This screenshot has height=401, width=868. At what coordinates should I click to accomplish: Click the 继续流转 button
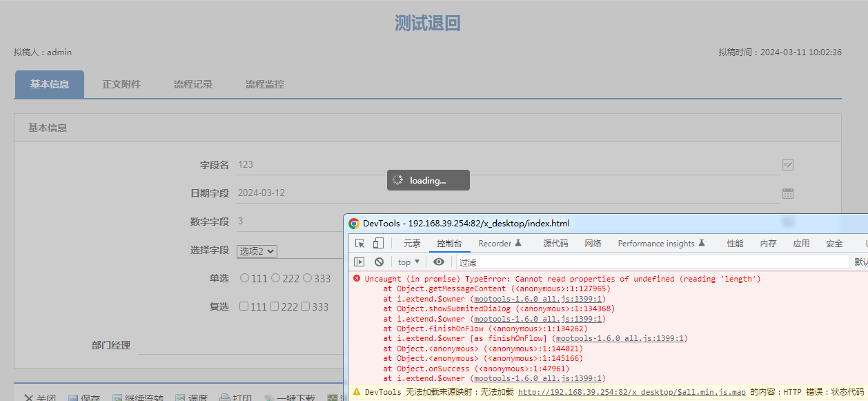(137, 398)
